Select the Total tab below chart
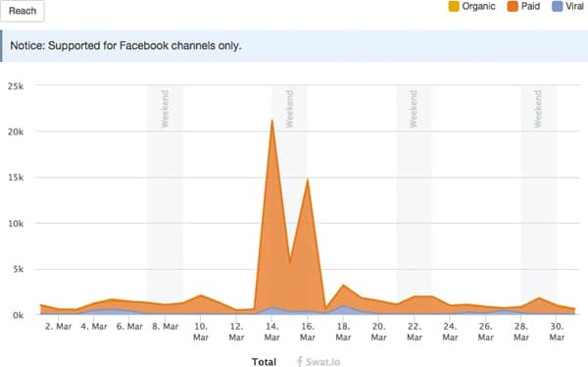The width and height of the screenshot is (588, 367). [264, 362]
